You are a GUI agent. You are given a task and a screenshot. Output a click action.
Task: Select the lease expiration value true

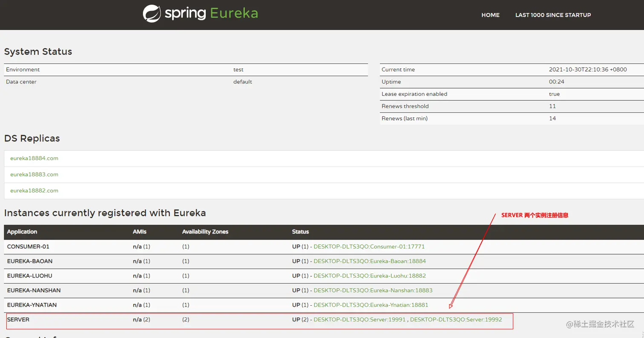pyautogui.click(x=555, y=94)
